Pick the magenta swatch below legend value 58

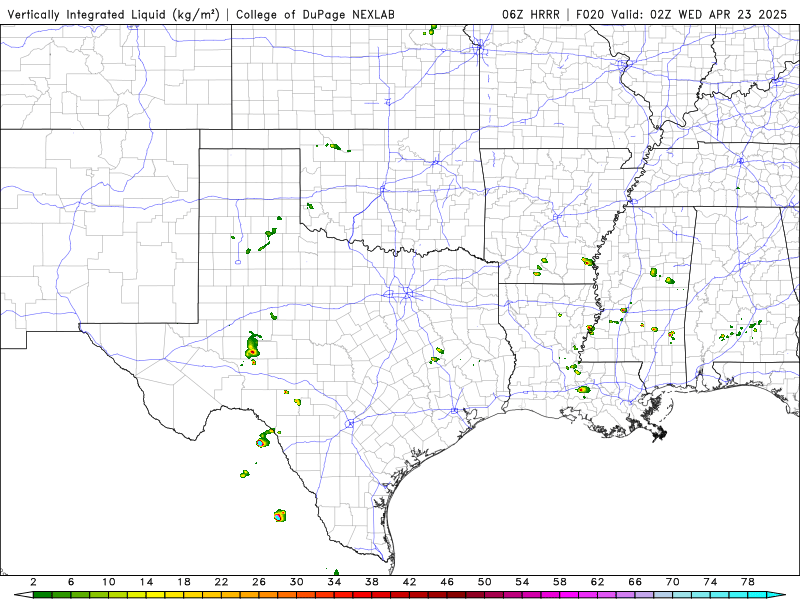569,595
